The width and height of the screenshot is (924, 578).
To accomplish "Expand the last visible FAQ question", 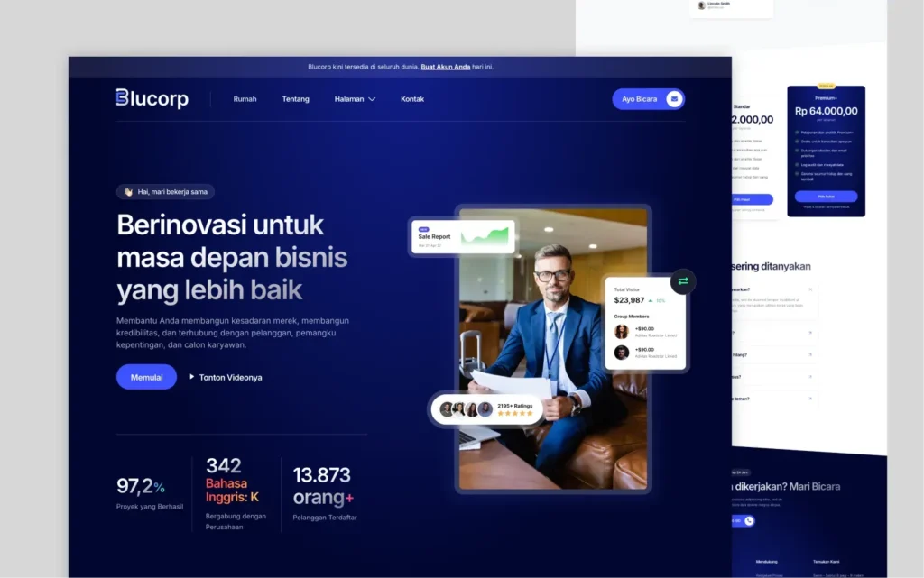I will (810, 398).
